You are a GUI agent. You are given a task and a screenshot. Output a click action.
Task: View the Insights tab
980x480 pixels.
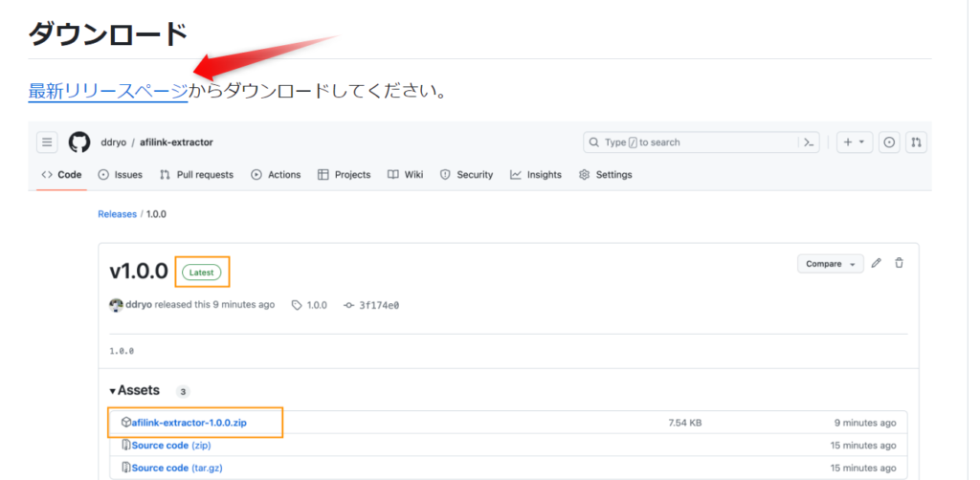point(536,175)
